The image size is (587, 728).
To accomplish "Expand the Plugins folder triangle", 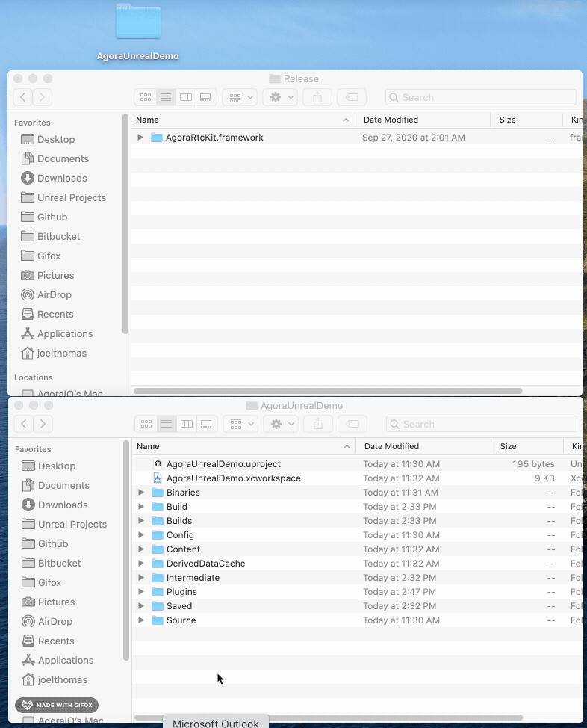I will tap(141, 591).
